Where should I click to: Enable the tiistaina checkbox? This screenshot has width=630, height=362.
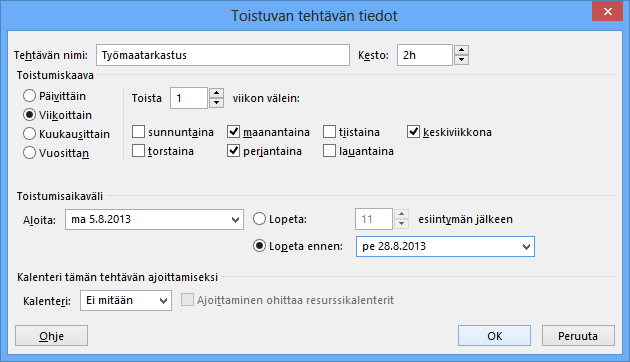329,132
